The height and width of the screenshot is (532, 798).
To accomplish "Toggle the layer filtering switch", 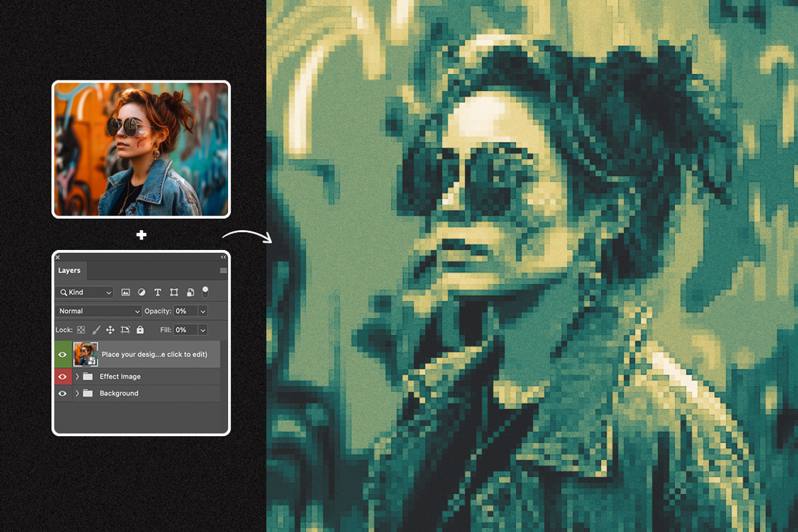I will click(205, 291).
